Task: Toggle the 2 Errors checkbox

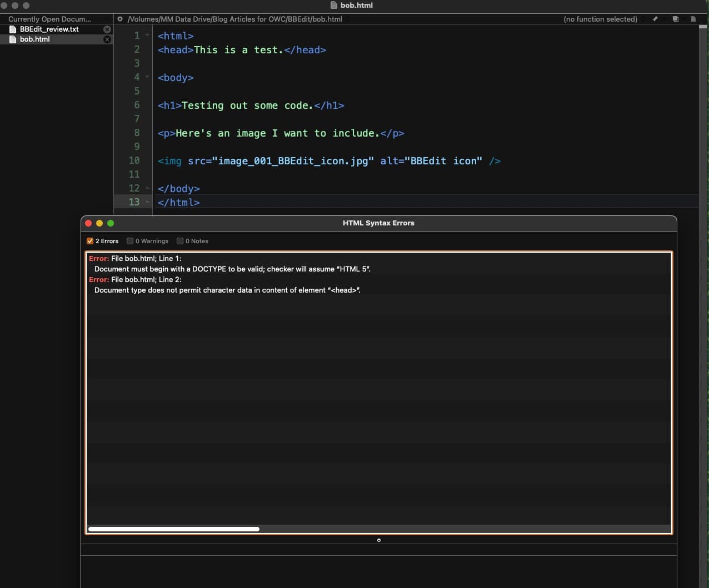Action: click(90, 241)
